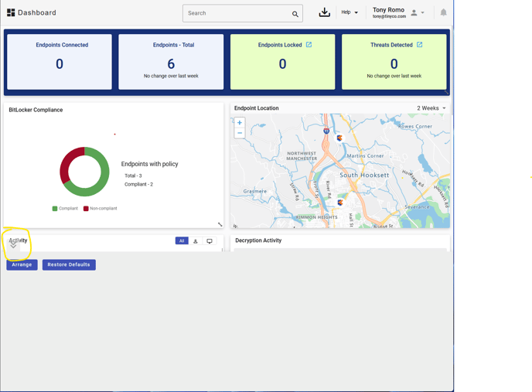Open the 2 Weeks time range dropdown
This screenshot has width=532, height=392.
[x=431, y=108]
